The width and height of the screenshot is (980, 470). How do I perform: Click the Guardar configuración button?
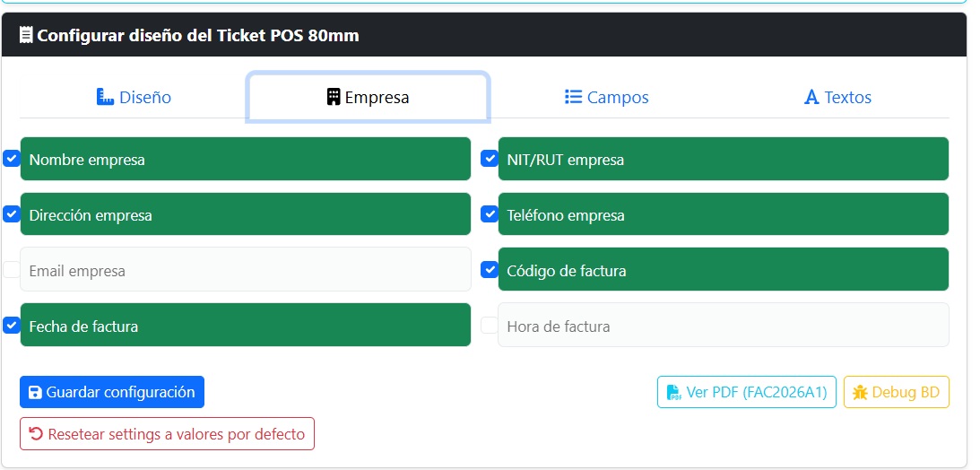click(x=112, y=392)
